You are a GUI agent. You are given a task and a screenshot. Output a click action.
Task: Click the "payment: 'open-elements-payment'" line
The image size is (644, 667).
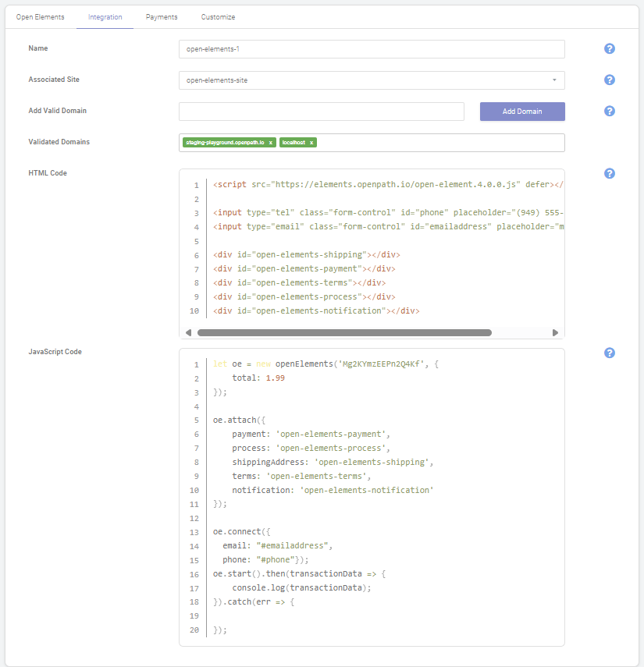tap(311, 435)
